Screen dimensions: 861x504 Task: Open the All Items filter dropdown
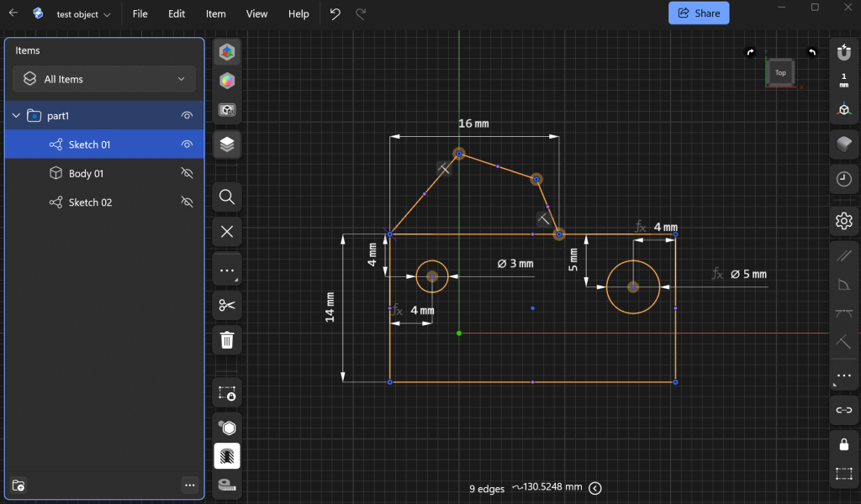(104, 79)
